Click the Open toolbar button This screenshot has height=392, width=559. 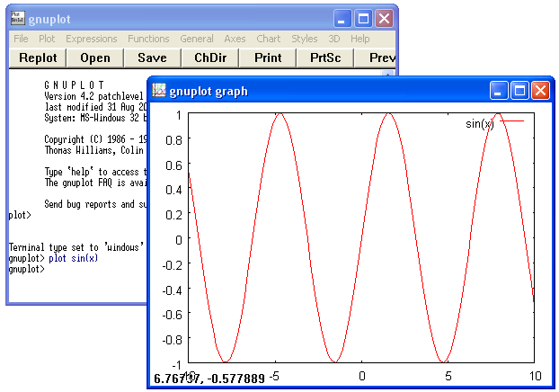[95, 58]
